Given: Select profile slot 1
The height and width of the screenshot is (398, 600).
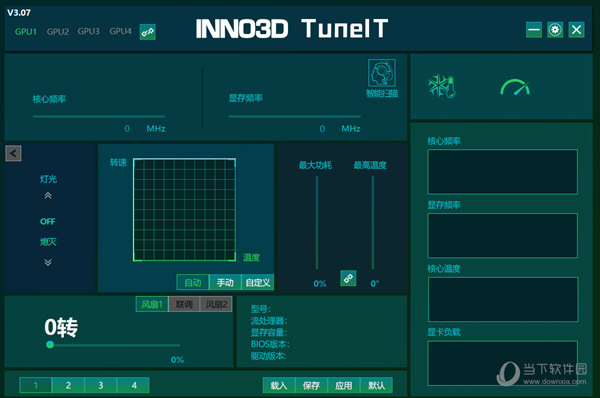Looking at the screenshot, I should [36, 385].
